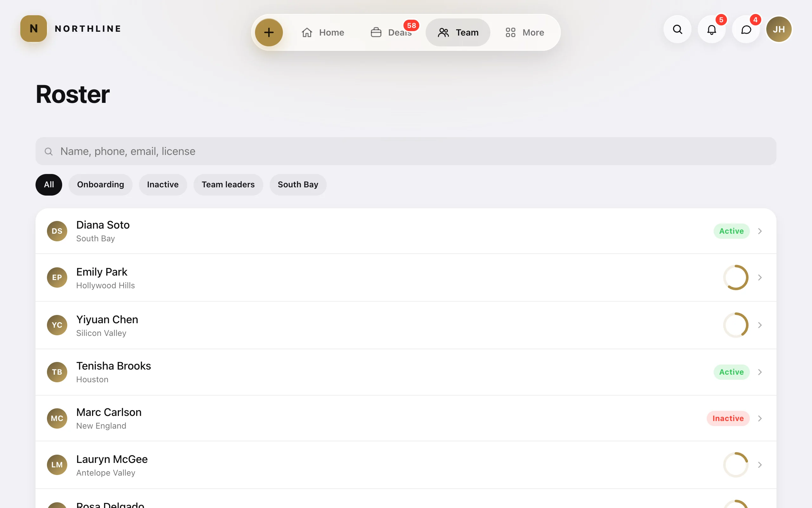
Task: Click Diana Soto's DS avatar
Action: tap(57, 231)
